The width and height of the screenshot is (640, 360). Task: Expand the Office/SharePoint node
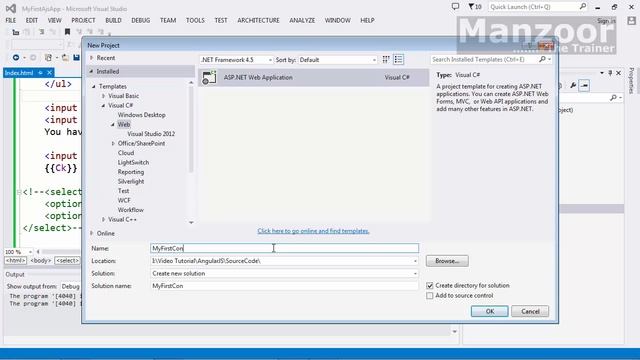point(113,143)
